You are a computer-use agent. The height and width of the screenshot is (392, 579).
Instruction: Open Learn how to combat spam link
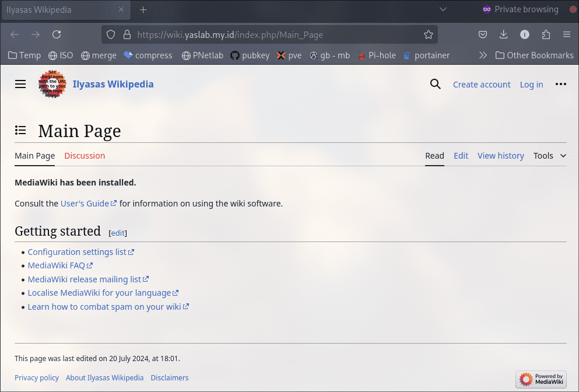(108, 307)
